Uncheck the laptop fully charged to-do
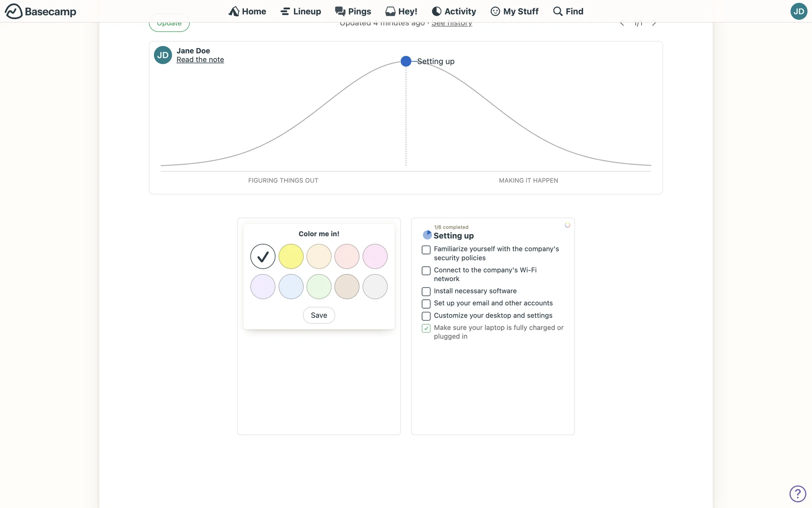Image resolution: width=812 pixels, height=508 pixels. coord(426,329)
